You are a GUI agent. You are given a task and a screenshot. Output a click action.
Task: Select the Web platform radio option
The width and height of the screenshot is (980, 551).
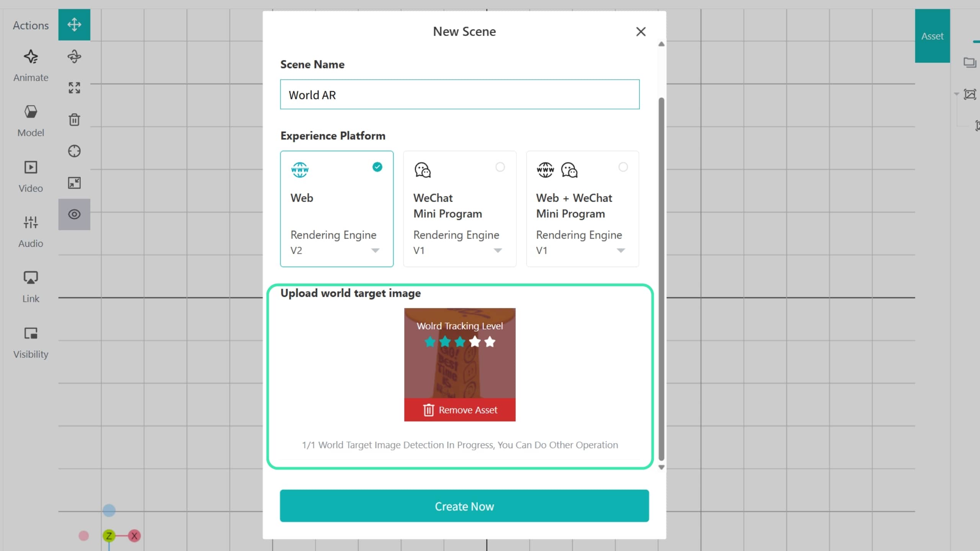[x=377, y=167]
